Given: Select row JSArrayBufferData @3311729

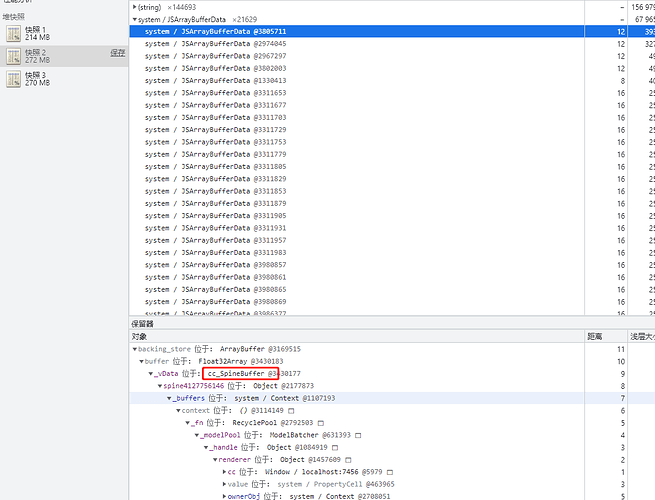Looking at the screenshot, I should (x=392, y=130).
